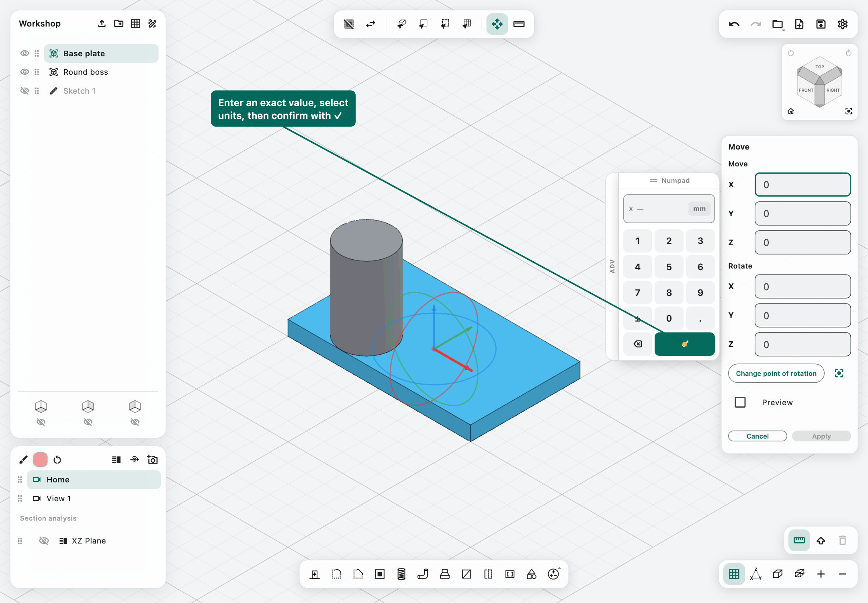
Task: Click the home view icon below the view cube
Action: click(x=791, y=111)
